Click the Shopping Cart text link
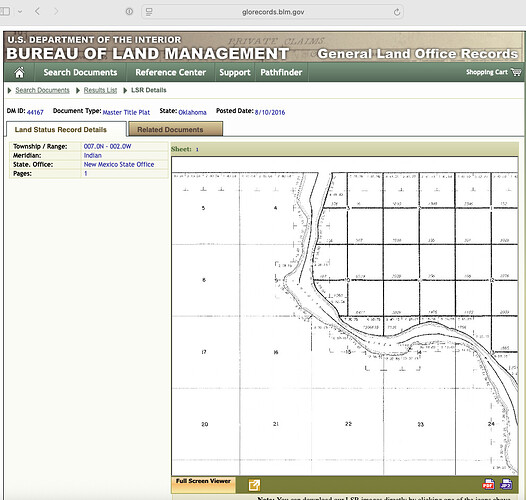The height and width of the screenshot is (500, 526). [x=487, y=72]
